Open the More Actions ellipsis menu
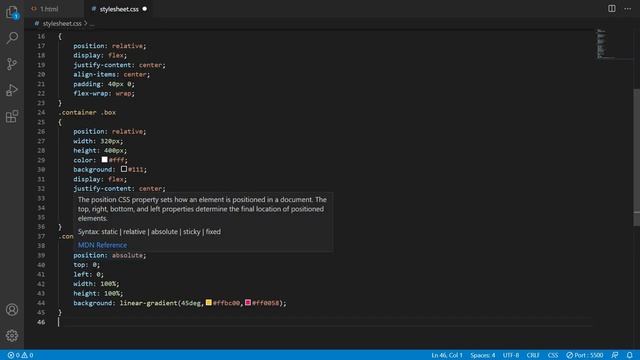 (x=627, y=9)
